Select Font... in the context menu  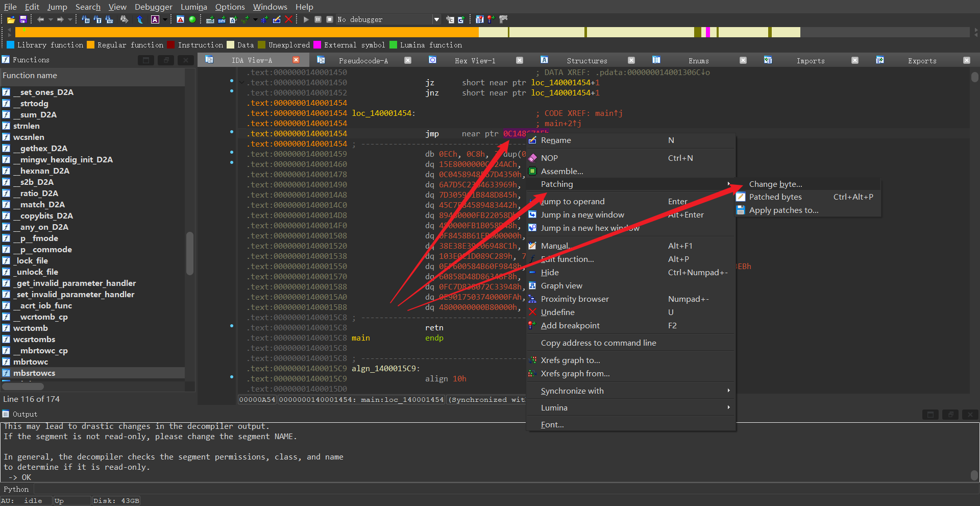pyautogui.click(x=631, y=424)
